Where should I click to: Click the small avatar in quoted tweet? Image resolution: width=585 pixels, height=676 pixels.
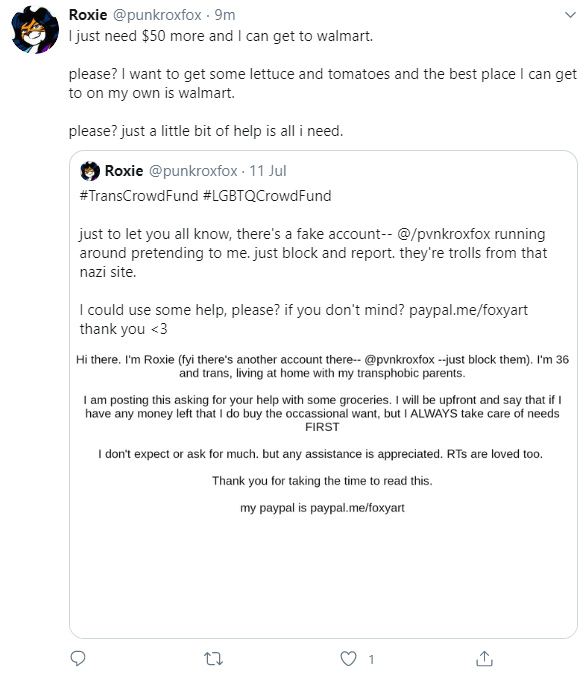click(x=90, y=171)
